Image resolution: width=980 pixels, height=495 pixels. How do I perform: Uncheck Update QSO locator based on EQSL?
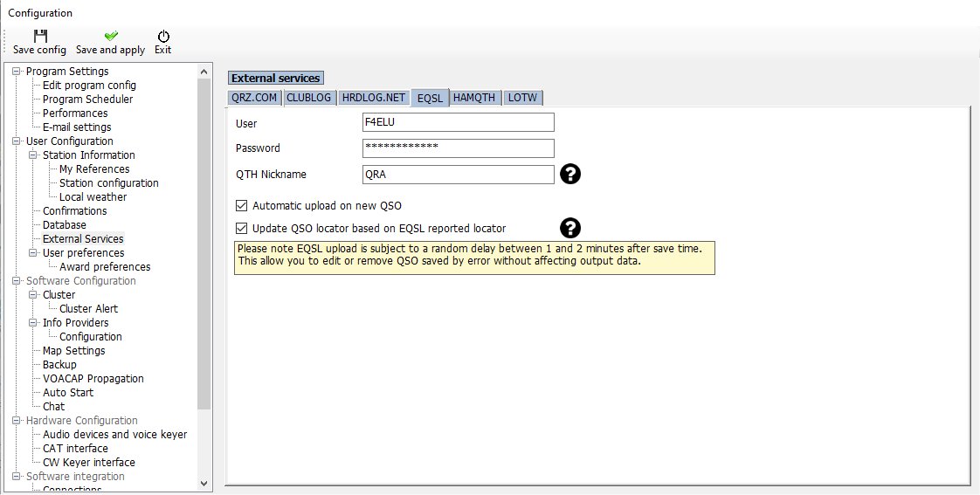[242, 229]
